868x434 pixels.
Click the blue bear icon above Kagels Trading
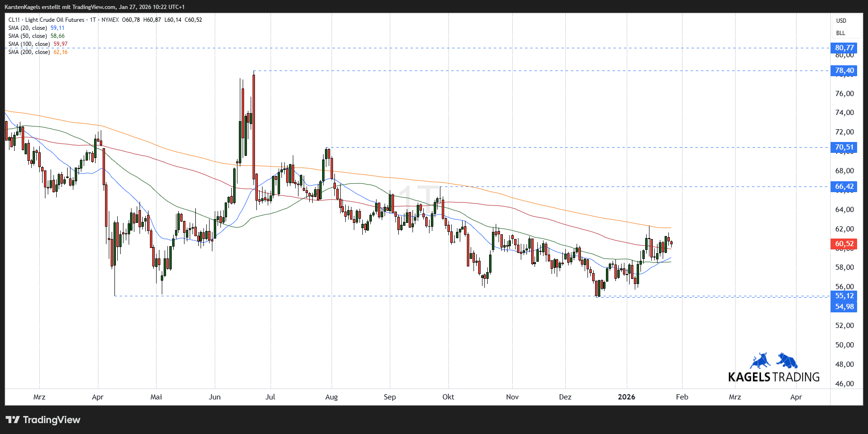click(x=787, y=361)
